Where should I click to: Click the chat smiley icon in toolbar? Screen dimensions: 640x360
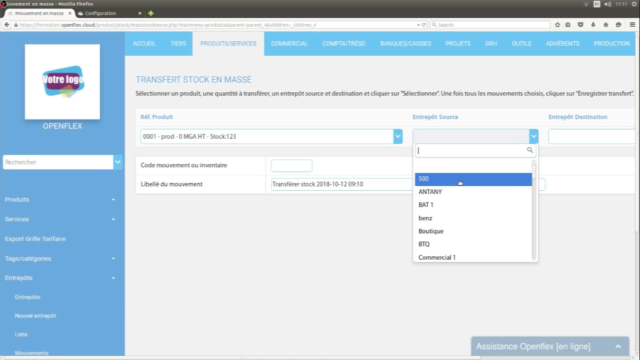point(618,25)
